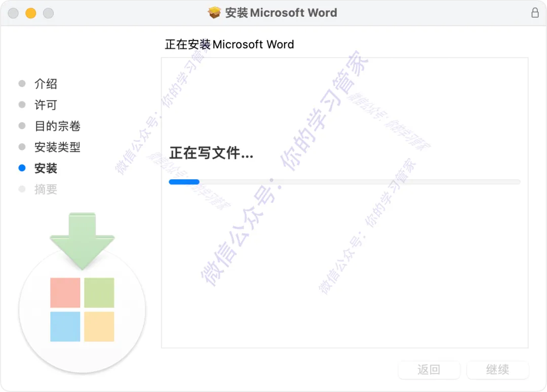Click the 返回 button
This screenshot has height=392, width=547.
[x=429, y=370]
